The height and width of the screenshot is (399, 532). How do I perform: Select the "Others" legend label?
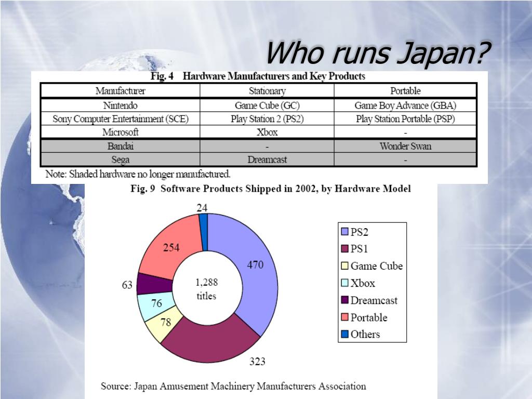pyautogui.click(x=365, y=335)
